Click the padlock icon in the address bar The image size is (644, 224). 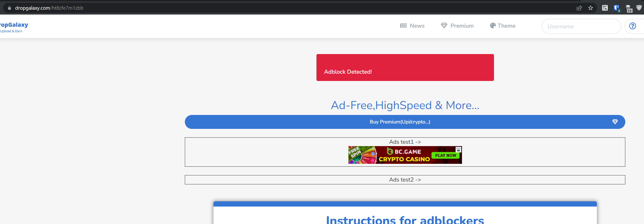point(9,8)
